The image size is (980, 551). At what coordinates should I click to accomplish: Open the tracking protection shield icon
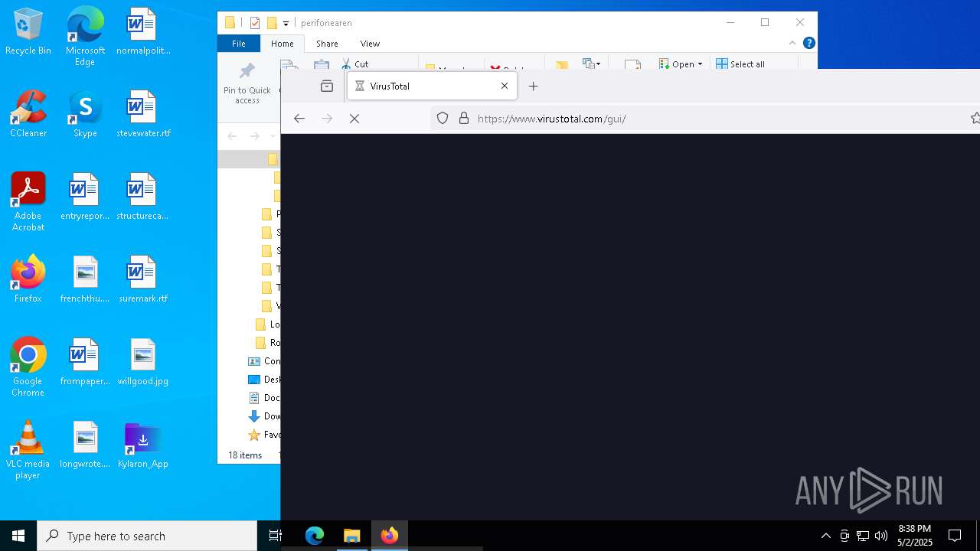443,119
